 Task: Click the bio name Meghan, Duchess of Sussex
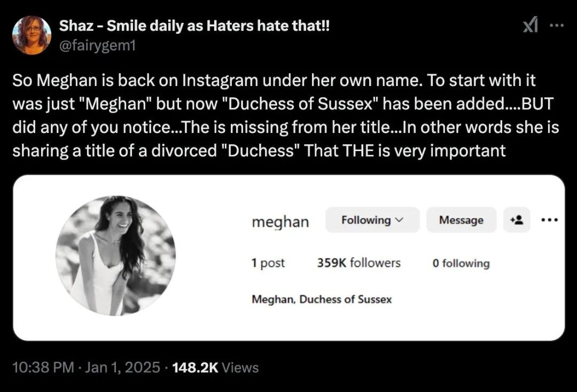click(x=322, y=300)
